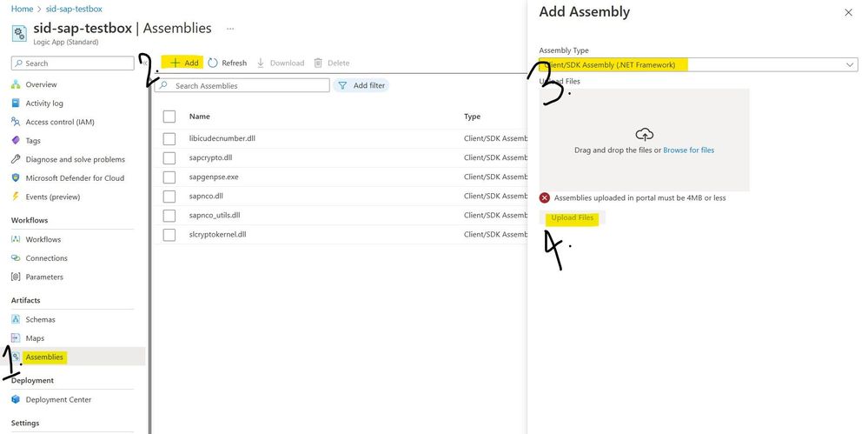Click the Upload Files button
868x434 pixels.
point(573,217)
